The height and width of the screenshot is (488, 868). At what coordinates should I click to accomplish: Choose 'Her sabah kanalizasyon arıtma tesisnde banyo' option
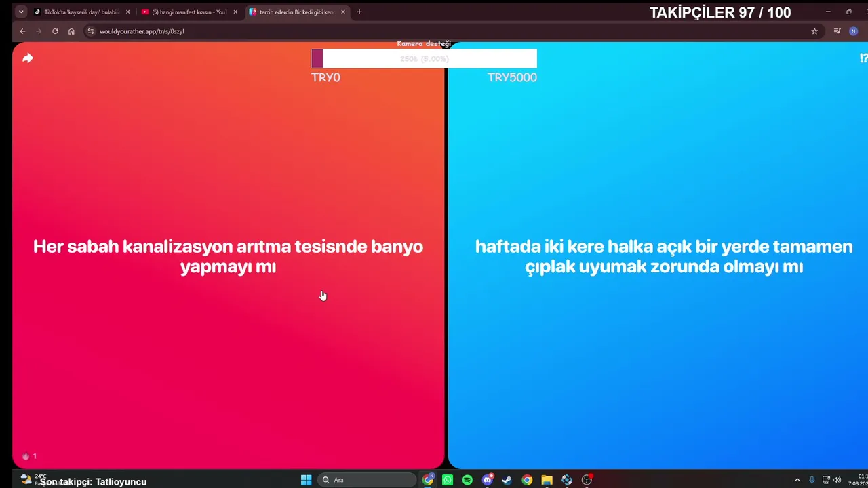[228, 256]
